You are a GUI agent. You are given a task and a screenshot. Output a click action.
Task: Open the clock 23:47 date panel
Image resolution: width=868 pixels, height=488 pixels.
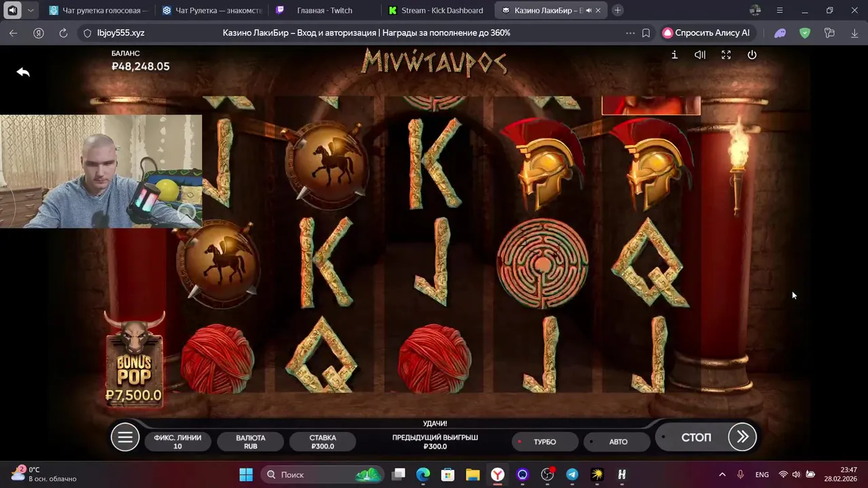coord(841,474)
